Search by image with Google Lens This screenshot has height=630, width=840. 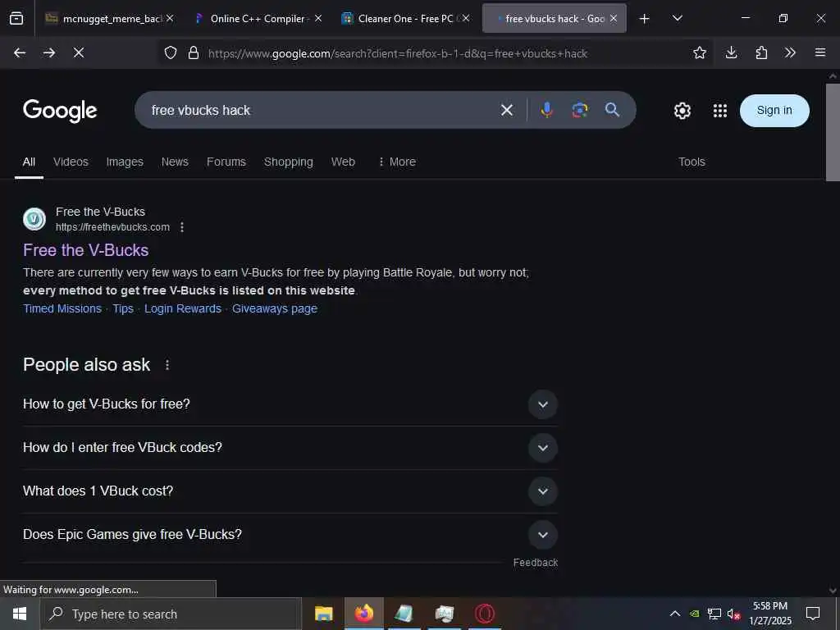click(x=580, y=110)
